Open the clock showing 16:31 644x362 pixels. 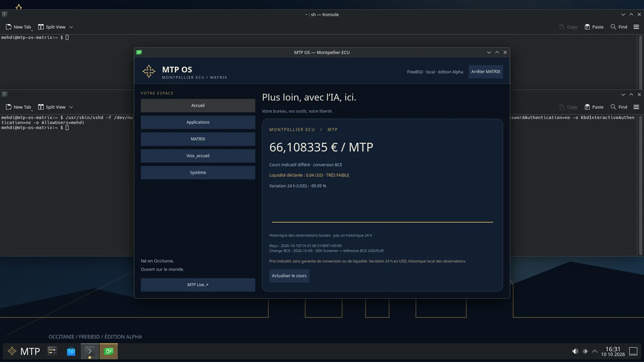click(613, 351)
